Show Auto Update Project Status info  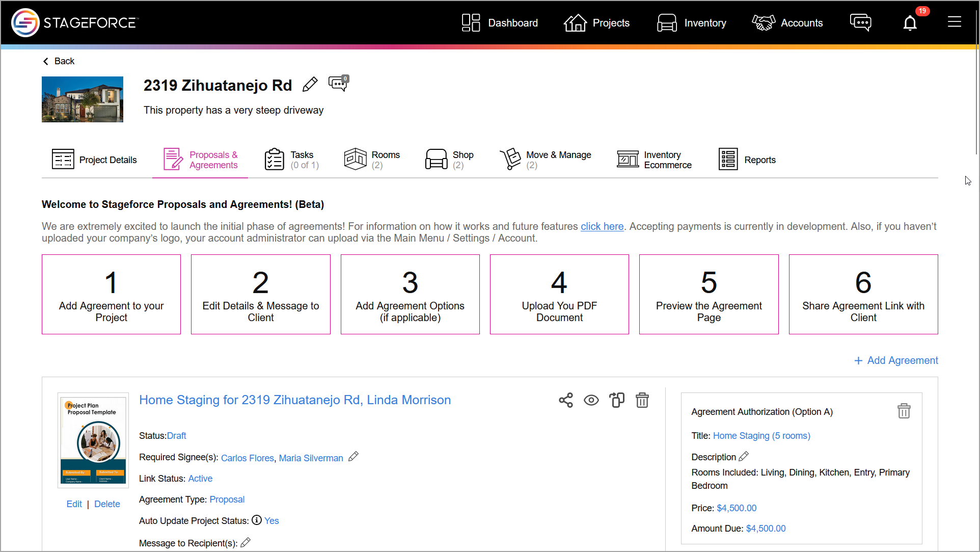pos(257,520)
